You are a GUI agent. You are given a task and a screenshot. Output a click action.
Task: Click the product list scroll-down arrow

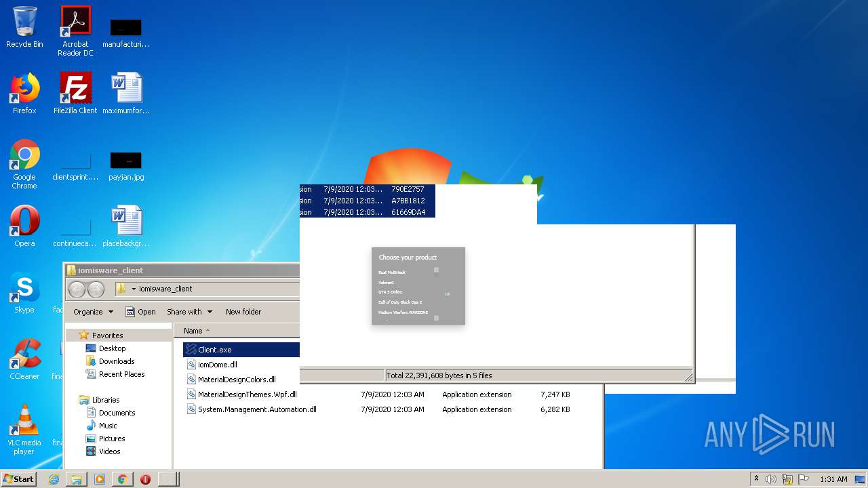pos(436,318)
